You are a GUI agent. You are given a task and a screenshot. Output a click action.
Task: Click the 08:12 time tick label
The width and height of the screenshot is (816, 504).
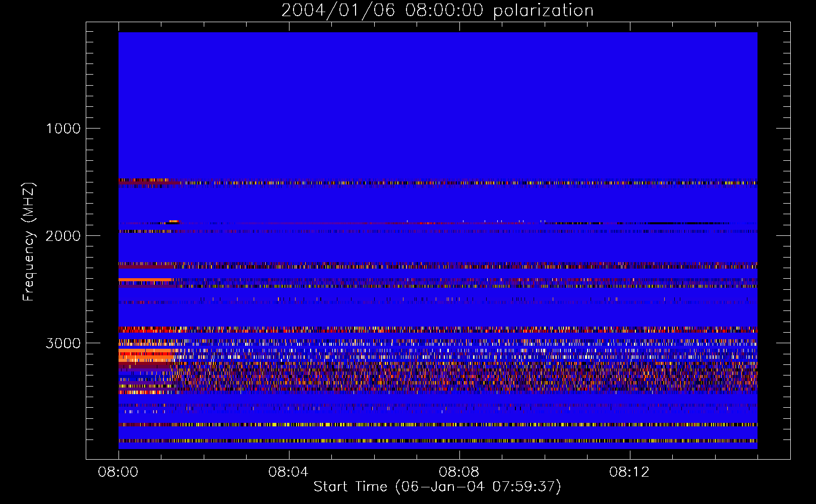pos(629,472)
